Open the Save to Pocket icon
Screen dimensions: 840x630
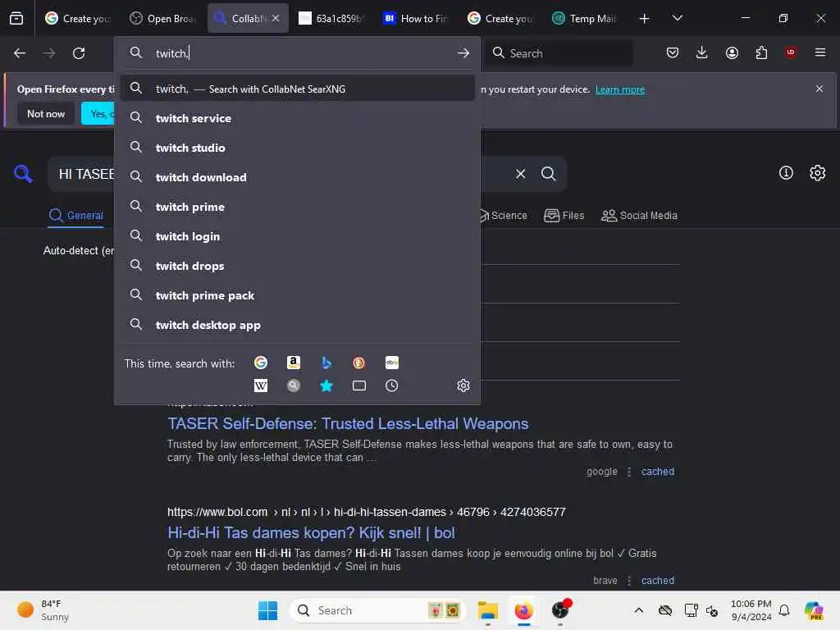point(673,52)
